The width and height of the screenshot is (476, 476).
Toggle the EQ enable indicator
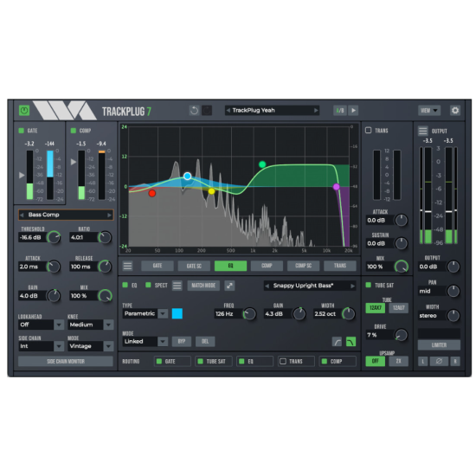point(125,285)
